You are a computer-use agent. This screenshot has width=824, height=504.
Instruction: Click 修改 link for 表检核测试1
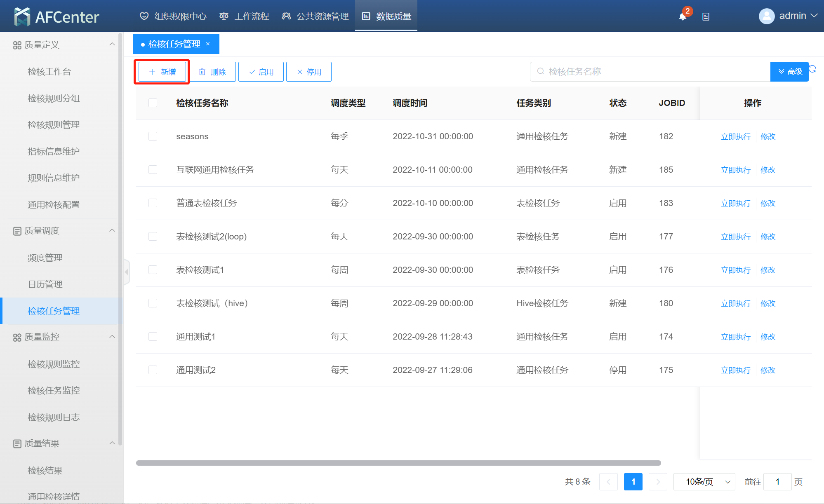pos(767,270)
